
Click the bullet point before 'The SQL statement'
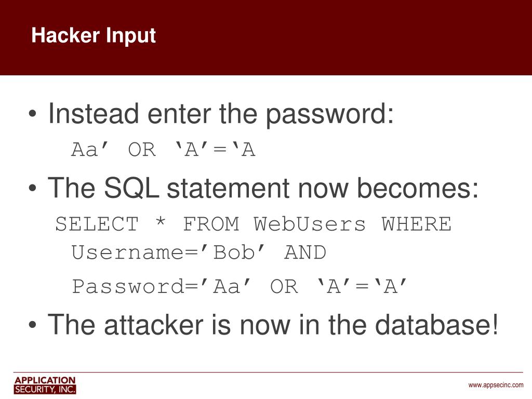32,188
